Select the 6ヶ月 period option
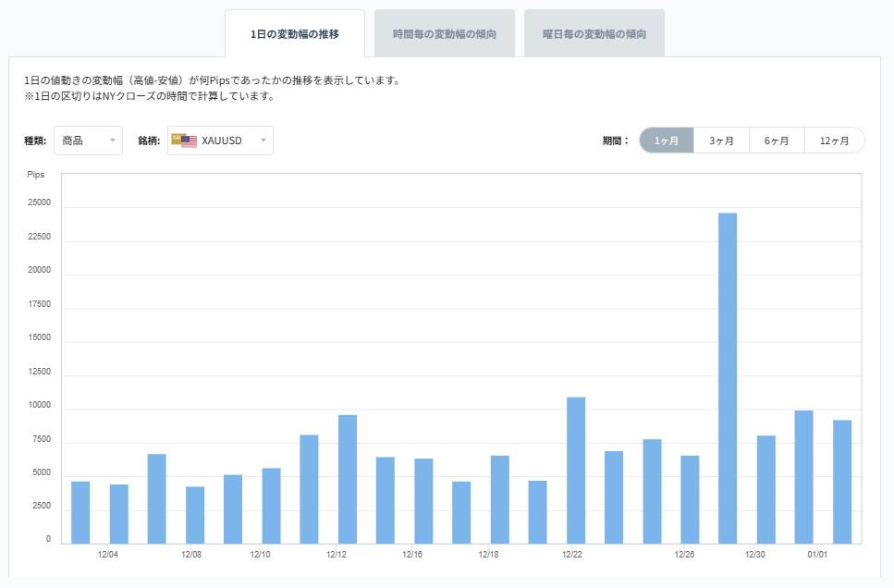This screenshot has height=588, width=894. 778,140
